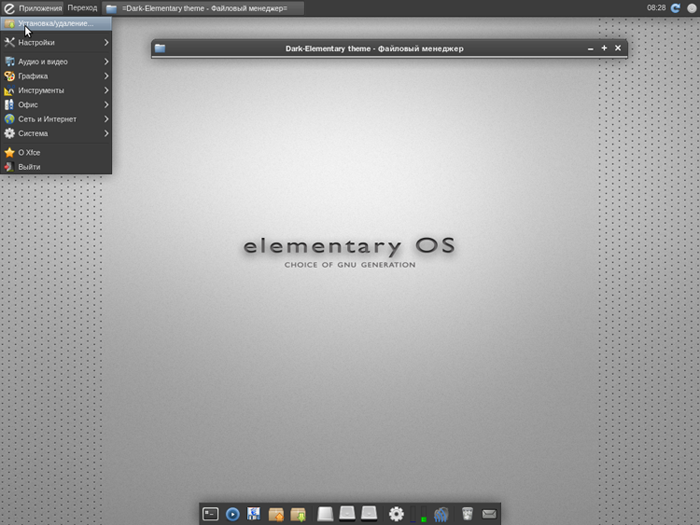
Task: Open the wireless network dock icon
Action: [441, 514]
